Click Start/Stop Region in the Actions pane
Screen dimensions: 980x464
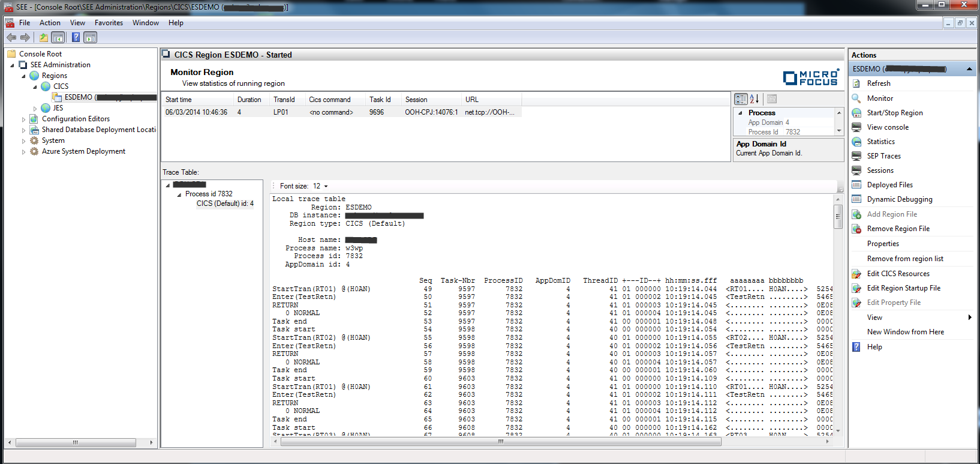click(x=894, y=113)
